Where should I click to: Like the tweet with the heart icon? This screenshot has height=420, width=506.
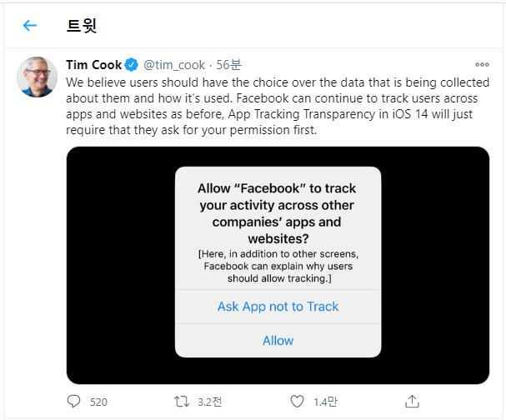298,402
